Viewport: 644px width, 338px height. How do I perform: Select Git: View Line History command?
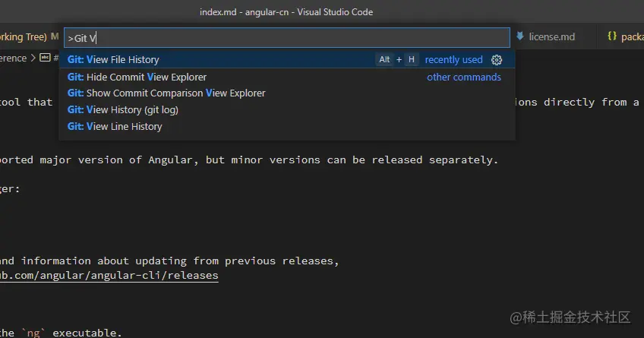(286, 127)
